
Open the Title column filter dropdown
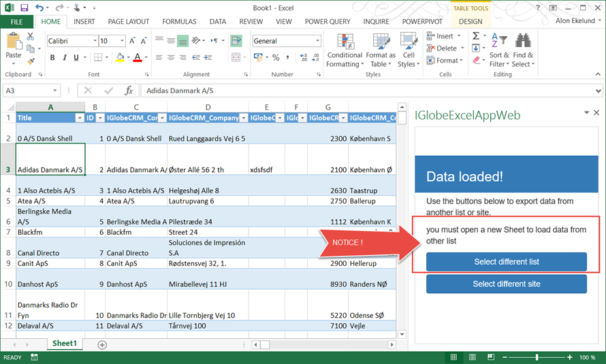pos(80,118)
